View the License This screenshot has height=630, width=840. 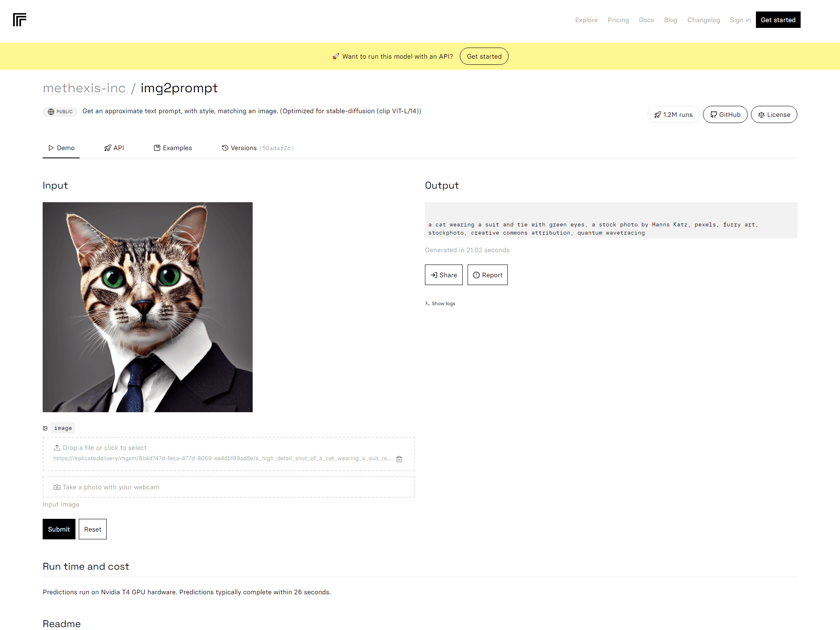pos(774,114)
